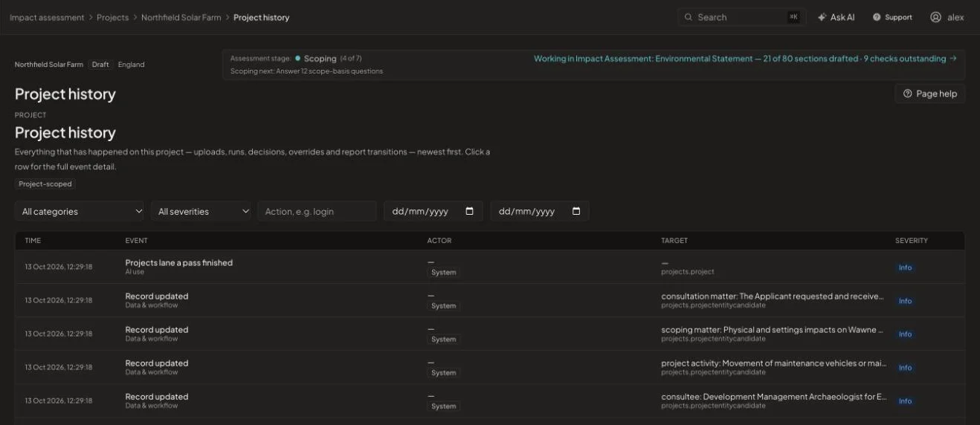
Task: Click the EVENT column header
Action: point(136,241)
